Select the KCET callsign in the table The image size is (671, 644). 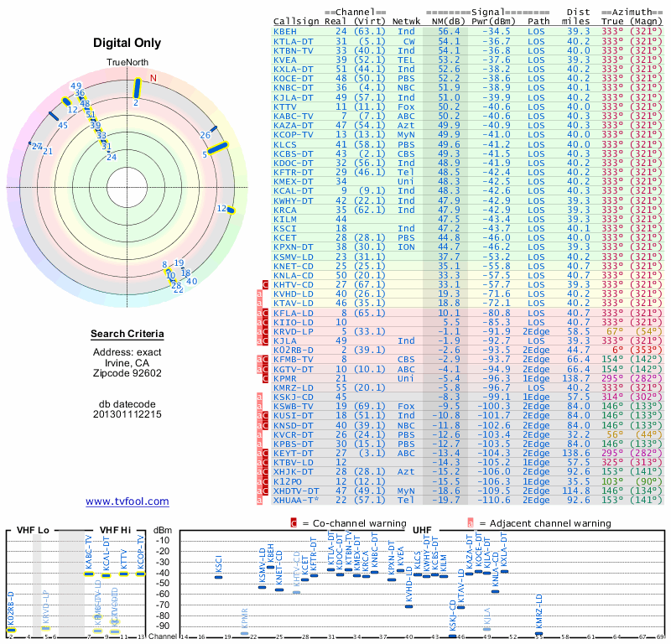[285, 237]
